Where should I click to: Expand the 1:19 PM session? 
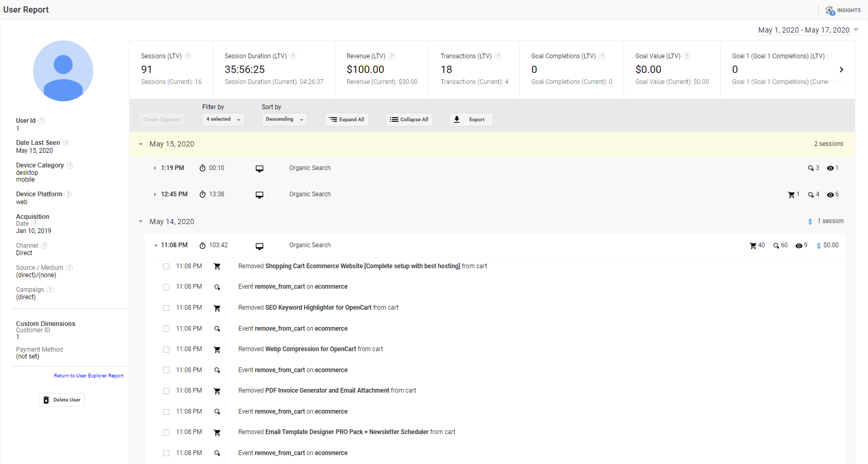[x=155, y=168]
